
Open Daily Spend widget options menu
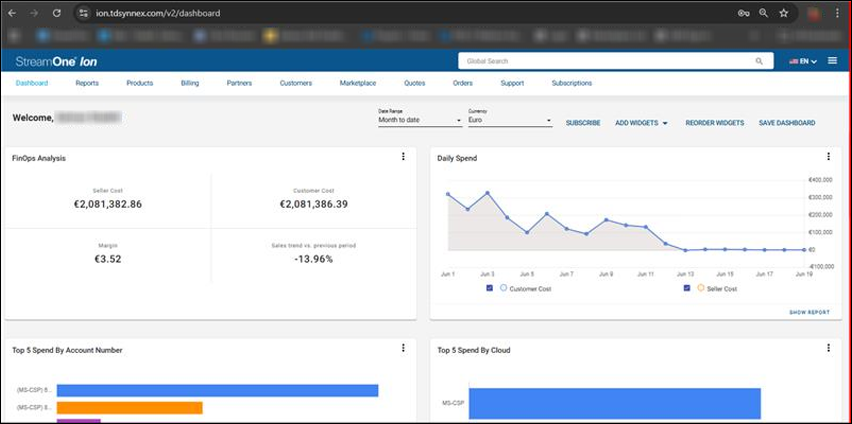click(x=829, y=157)
